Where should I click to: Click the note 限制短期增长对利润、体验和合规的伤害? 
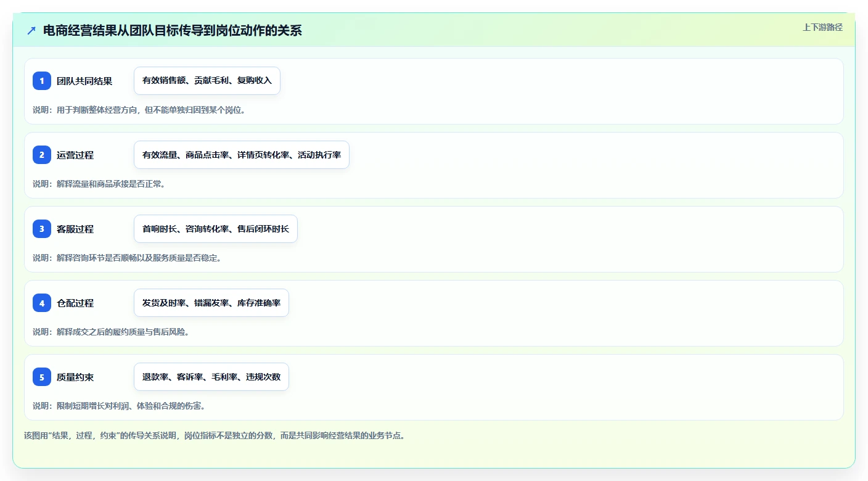coord(119,406)
